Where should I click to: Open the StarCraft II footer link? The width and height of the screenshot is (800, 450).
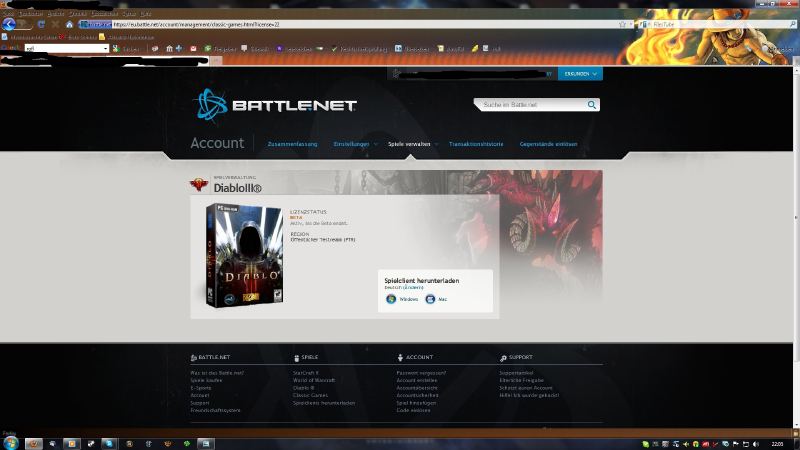click(x=306, y=373)
